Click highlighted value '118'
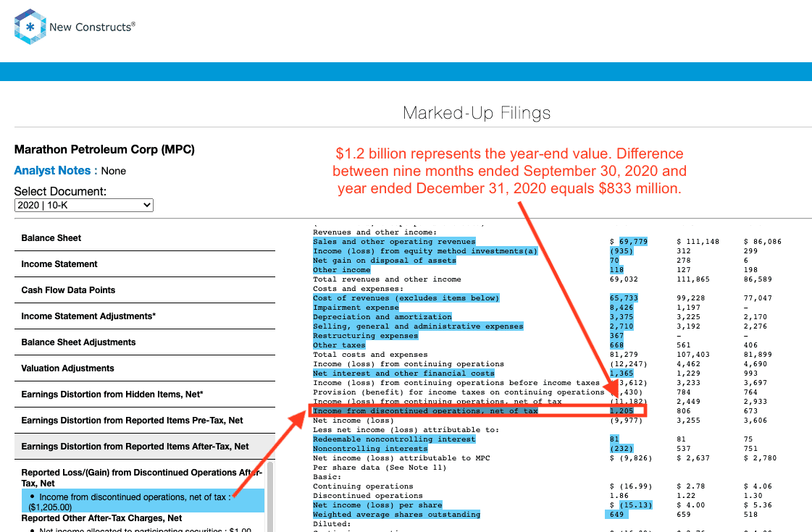812x532 pixels. 616,270
